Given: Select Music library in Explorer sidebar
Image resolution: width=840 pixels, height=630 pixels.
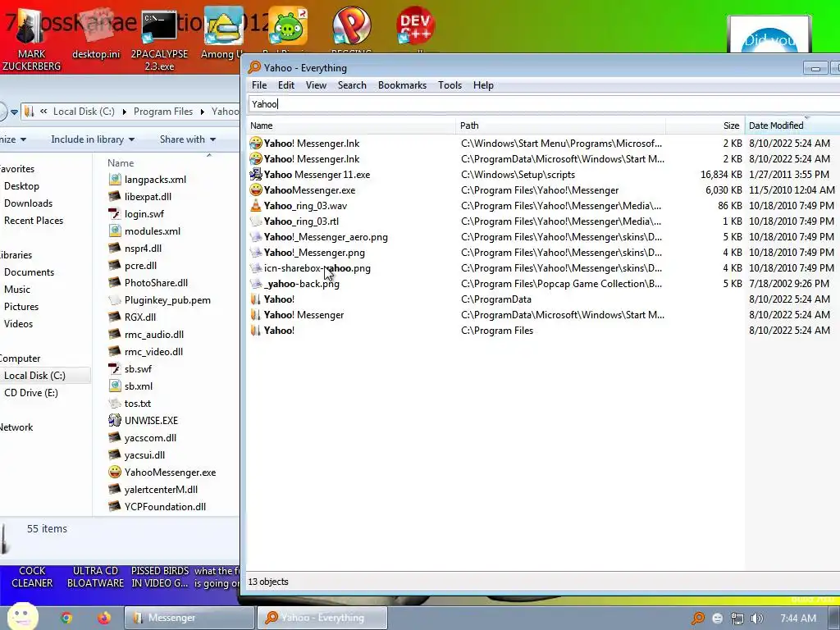Looking at the screenshot, I should pyautogui.click(x=17, y=290).
